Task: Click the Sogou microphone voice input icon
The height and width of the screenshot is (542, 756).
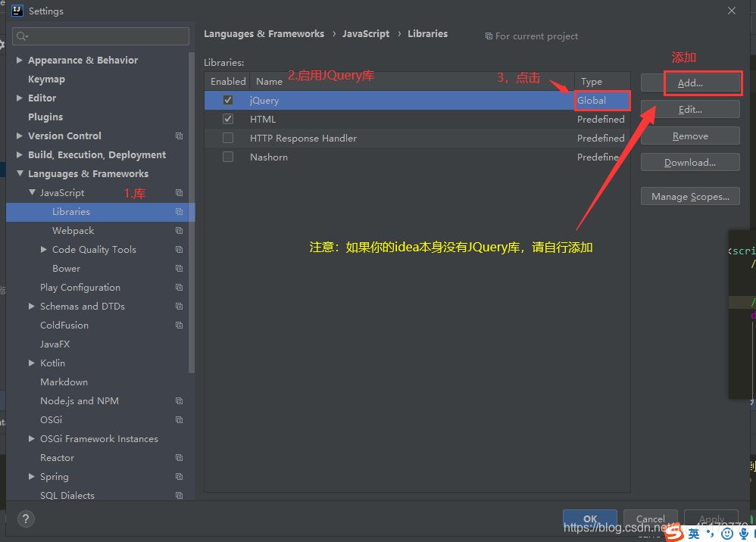Action: tap(744, 534)
